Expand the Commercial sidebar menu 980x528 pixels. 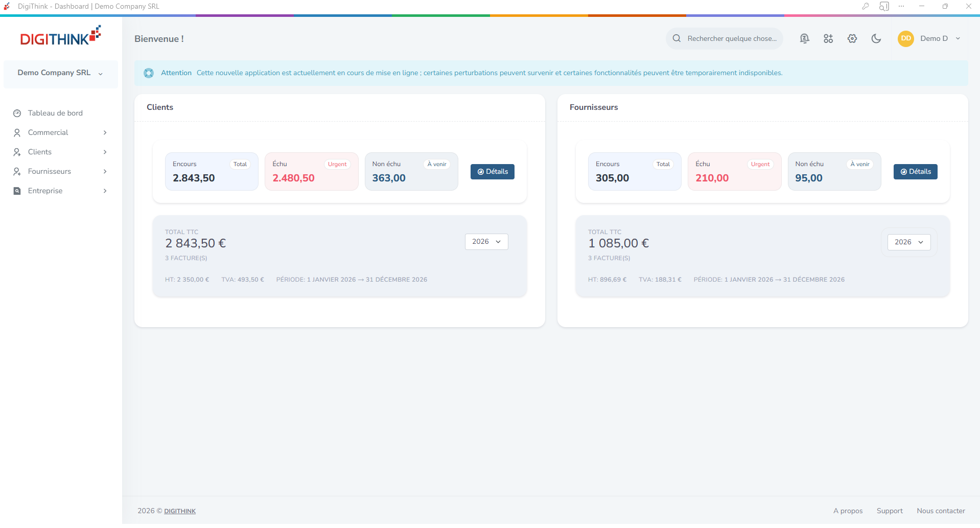click(60, 133)
